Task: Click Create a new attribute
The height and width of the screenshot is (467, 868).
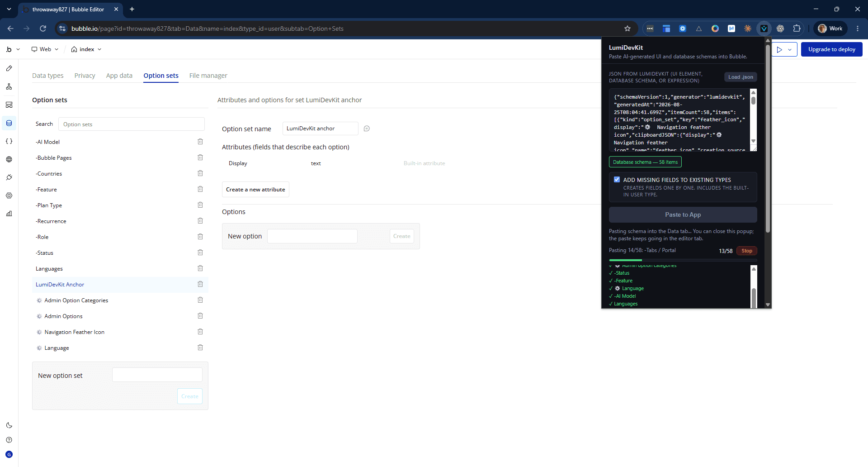Action: 255,190
